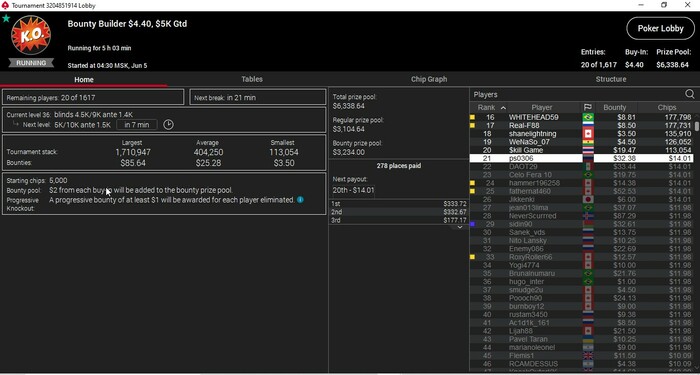Select player Sanek_vds
The height and width of the screenshot is (375, 700).
[x=581, y=233]
